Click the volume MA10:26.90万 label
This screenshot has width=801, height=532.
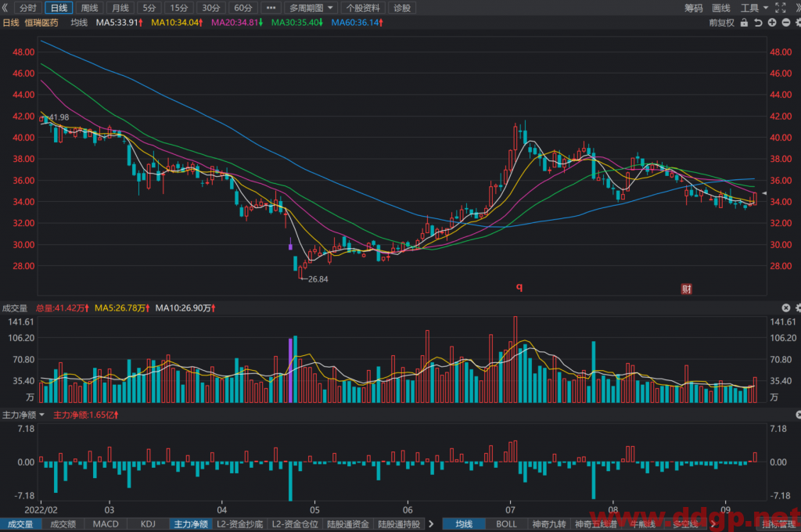(185, 308)
